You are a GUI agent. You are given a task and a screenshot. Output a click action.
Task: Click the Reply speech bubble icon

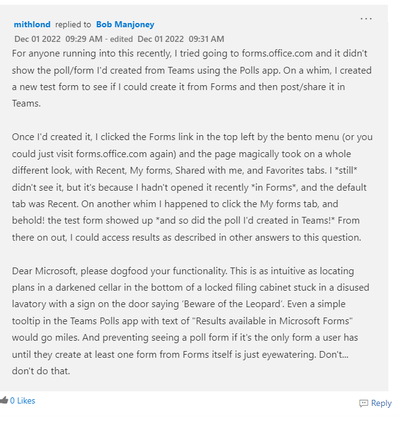click(x=363, y=403)
